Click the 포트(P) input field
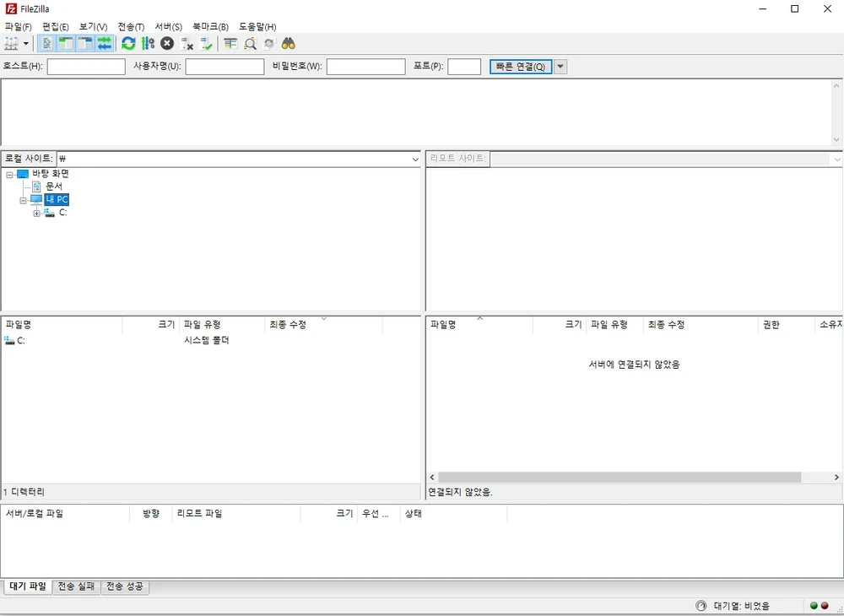The image size is (844, 616). (x=464, y=67)
